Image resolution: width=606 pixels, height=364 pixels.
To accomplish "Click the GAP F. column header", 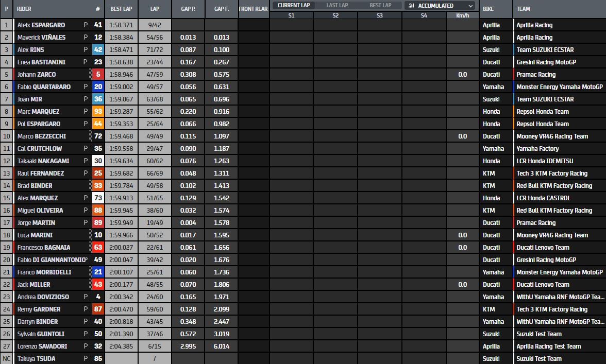I will tap(222, 9).
